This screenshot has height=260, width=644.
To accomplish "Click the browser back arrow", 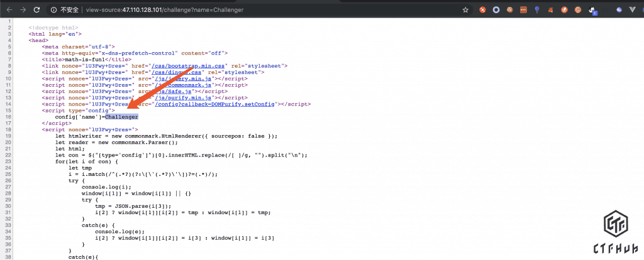I will [x=8, y=10].
